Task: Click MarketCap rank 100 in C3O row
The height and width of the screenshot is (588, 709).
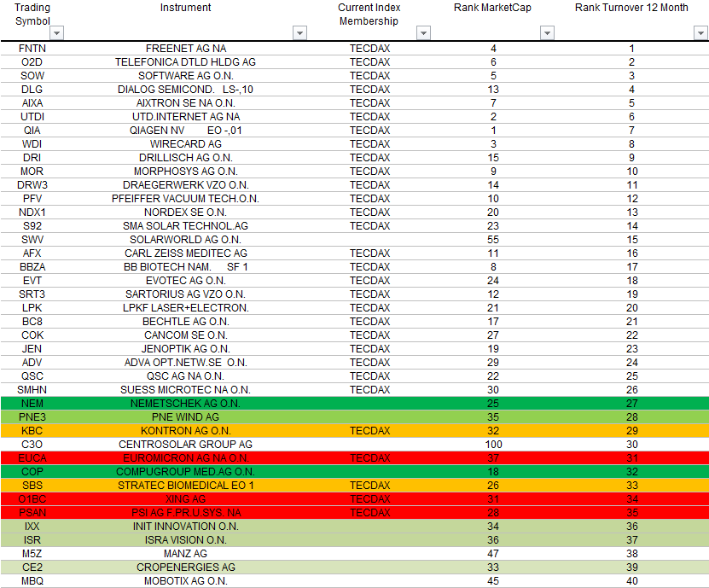Action: coord(493,444)
